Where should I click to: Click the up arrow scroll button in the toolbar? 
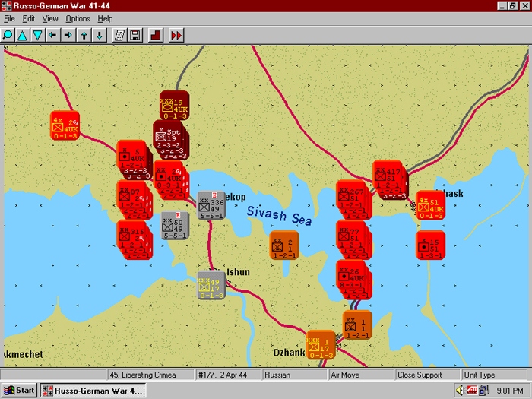pos(84,35)
